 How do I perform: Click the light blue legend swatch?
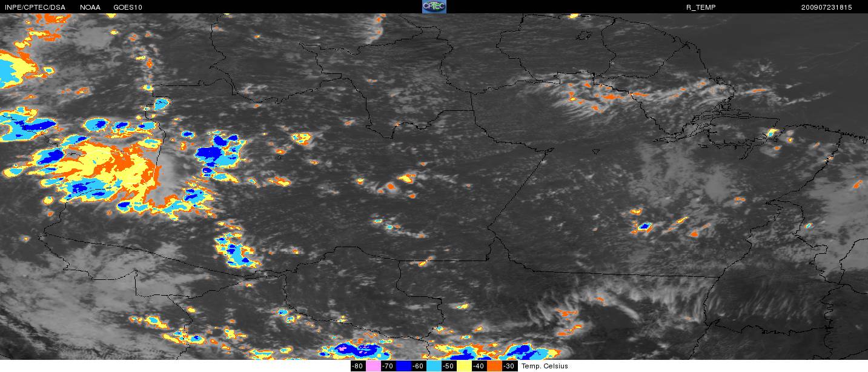click(434, 366)
